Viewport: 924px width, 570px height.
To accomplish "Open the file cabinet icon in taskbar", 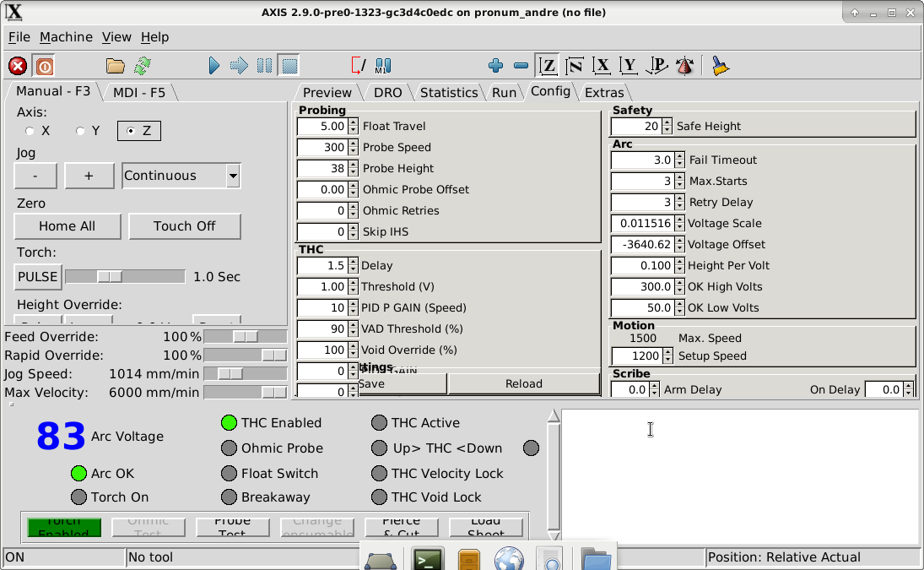I will coord(469,560).
